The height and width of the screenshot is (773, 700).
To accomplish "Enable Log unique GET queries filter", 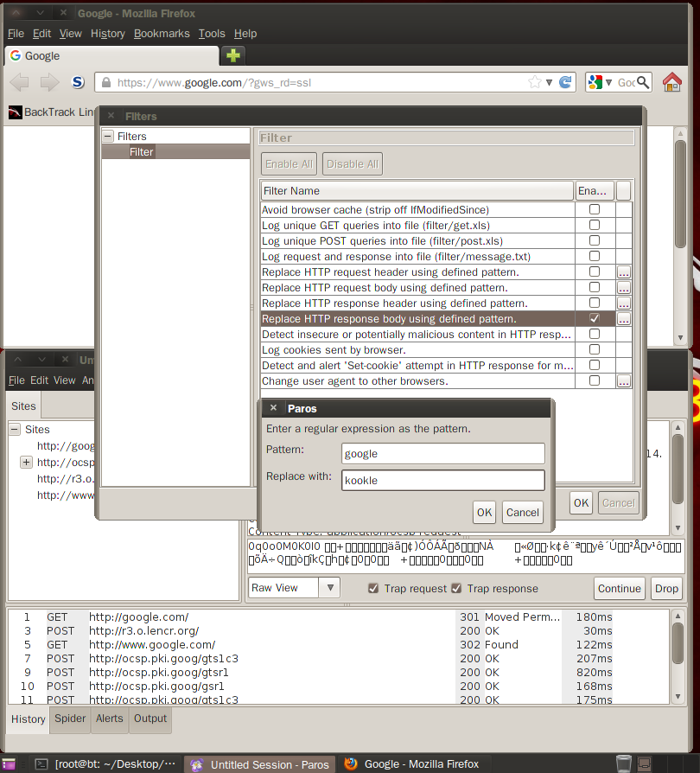I will (595, 226).
